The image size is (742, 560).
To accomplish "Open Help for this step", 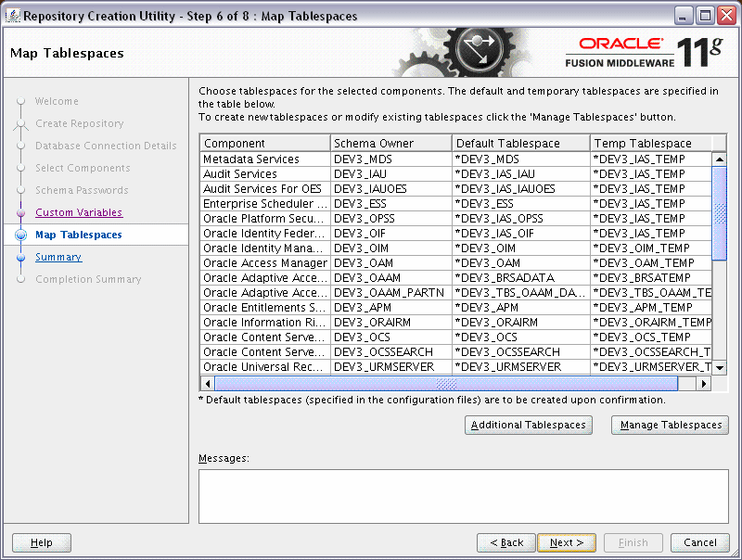I will (x=42, y=542).
